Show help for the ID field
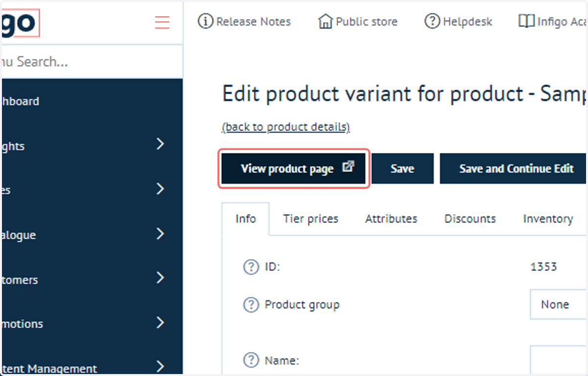This screenshot has height=376, width=588. 251,267
